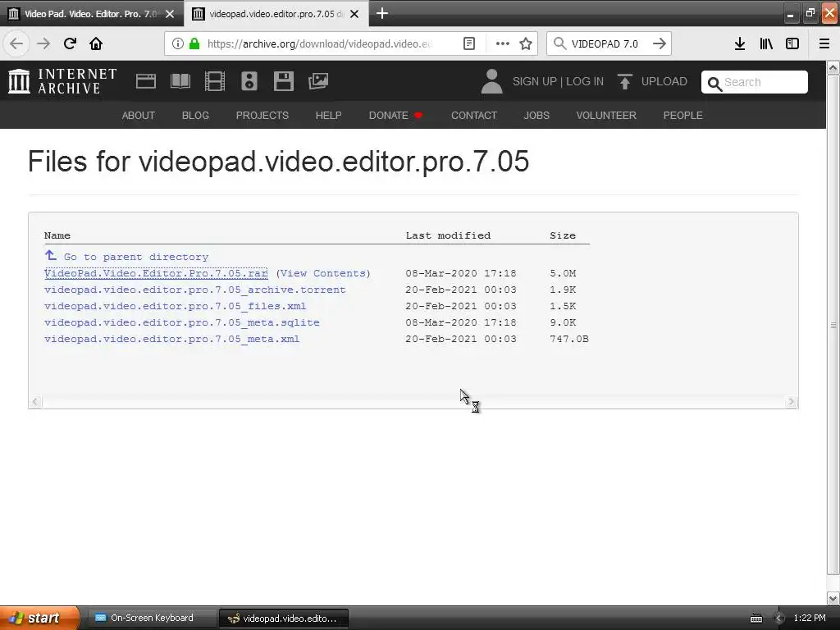Click the browser Forward arrow button
Viewport: 840px width, 630px height.
click(43, 43)
